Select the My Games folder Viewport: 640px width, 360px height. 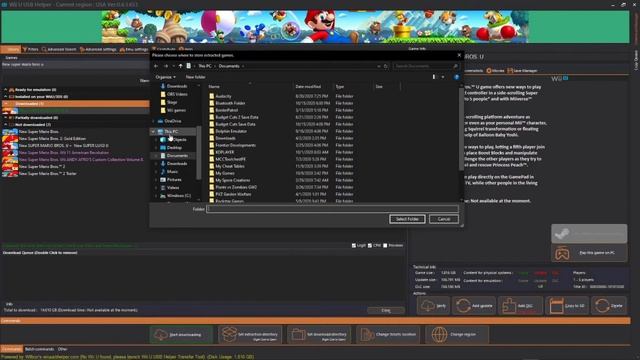[x=224, y=173]
